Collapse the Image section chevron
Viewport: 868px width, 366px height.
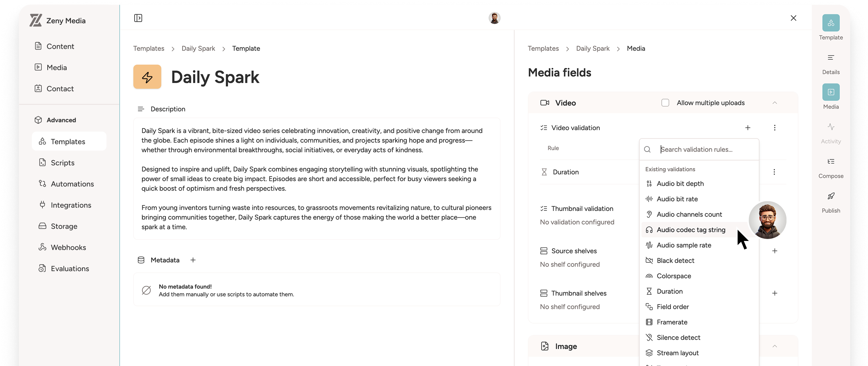(x=774, y=346)
